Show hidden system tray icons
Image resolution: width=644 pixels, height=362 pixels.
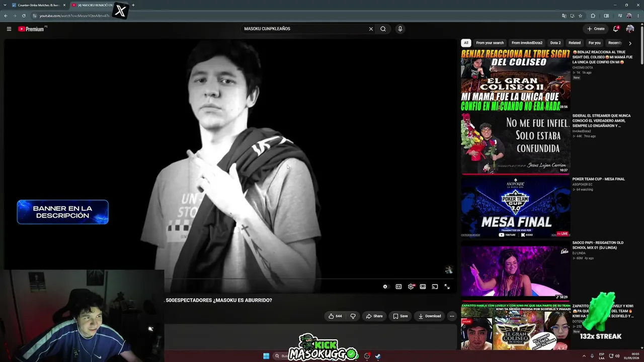[584, 356]
